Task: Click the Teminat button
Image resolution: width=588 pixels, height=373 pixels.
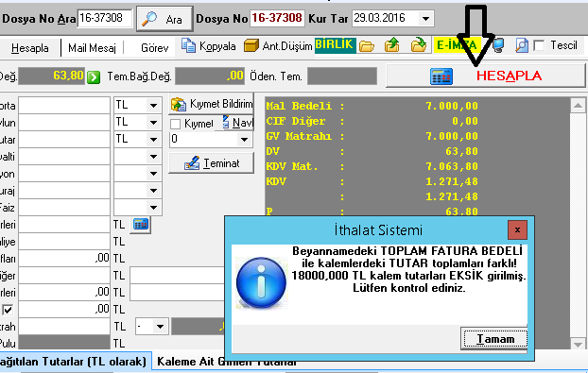Action: tap(212, 163)
